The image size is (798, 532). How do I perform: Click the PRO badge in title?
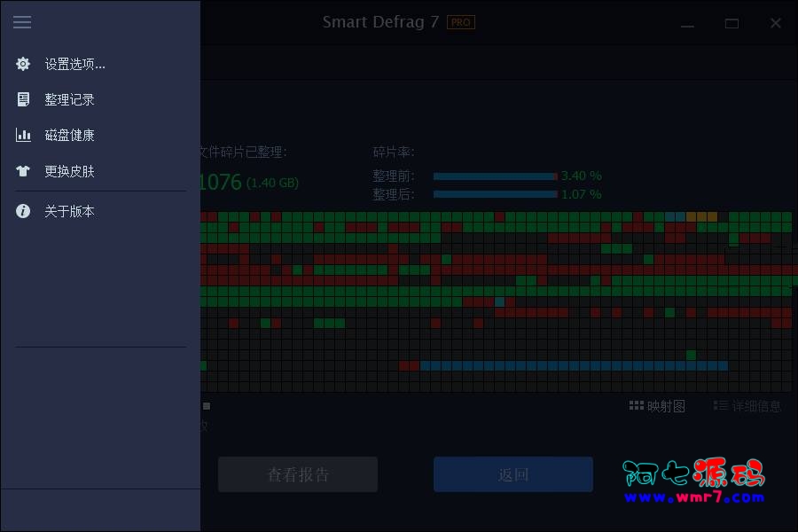tap(460, 22)
